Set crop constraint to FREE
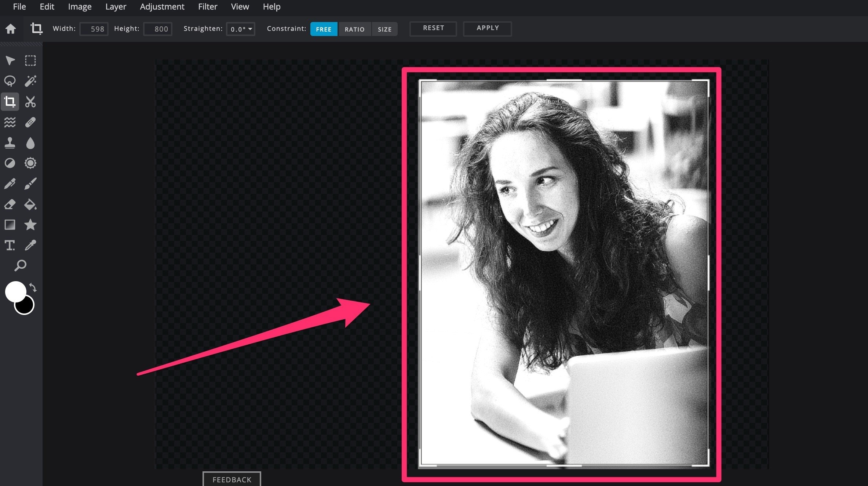 [x=324, y=29]
